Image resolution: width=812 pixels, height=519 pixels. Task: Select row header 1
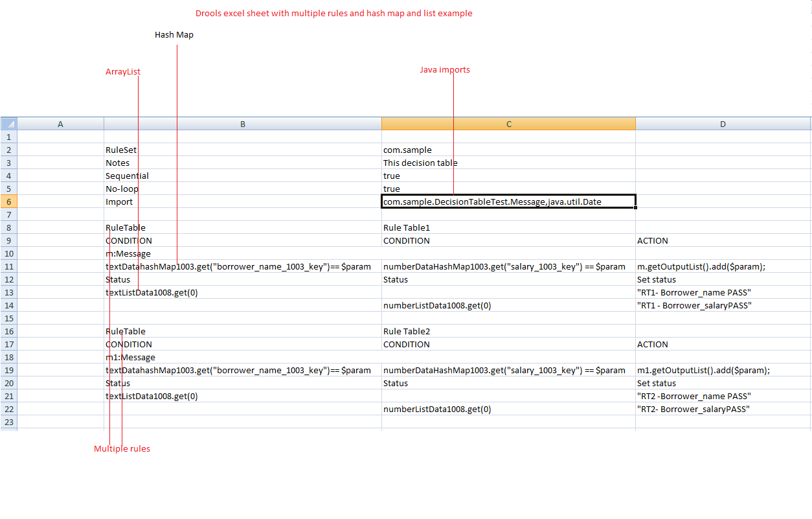[8, 137]
